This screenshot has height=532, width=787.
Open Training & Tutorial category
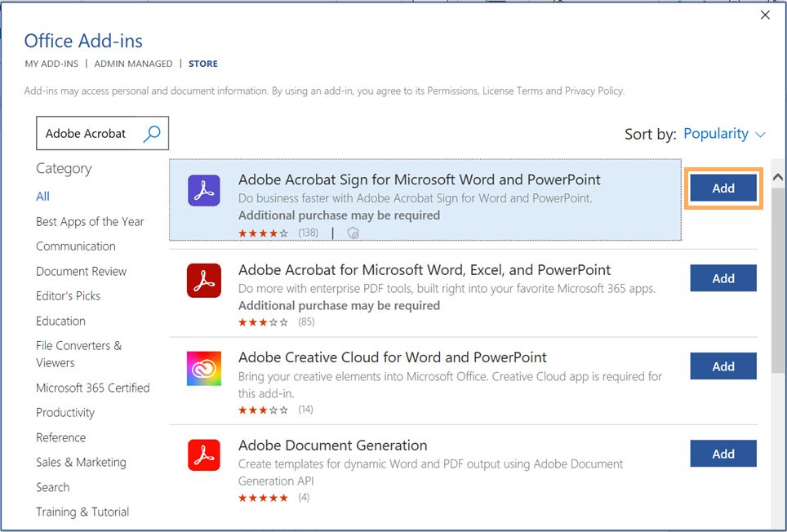click(82, 512)
